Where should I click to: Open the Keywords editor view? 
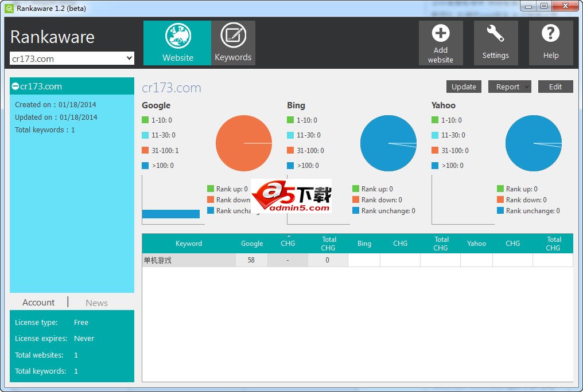(233, 43)
